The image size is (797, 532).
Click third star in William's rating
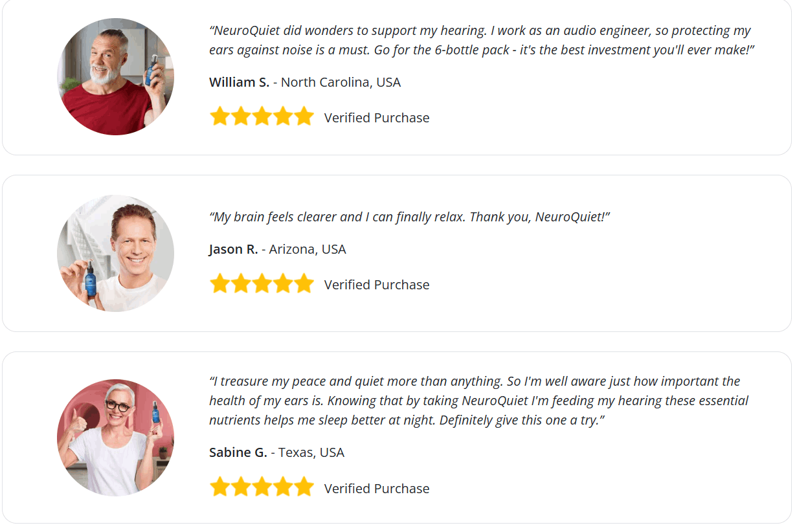pyautogui.click(x=262, y=117)
